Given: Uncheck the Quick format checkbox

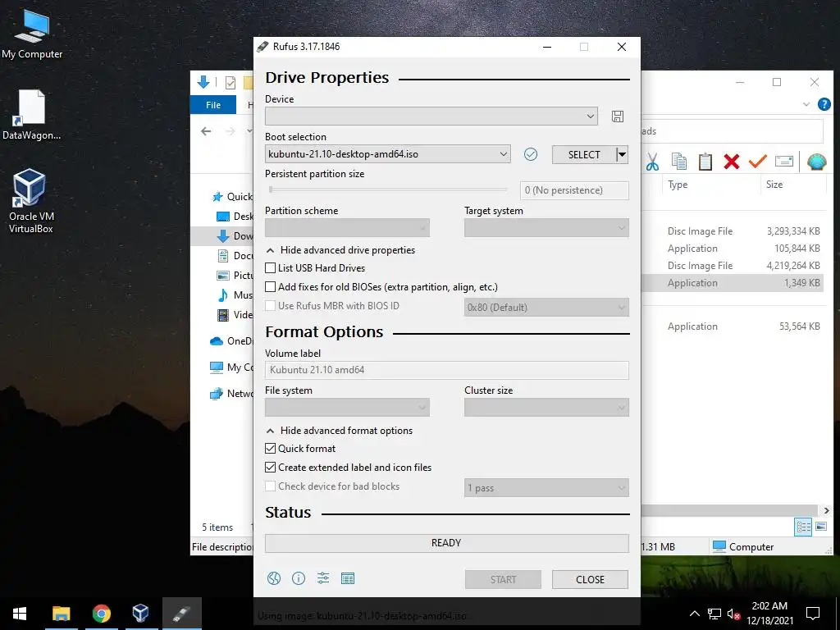Looking at the screenshot, I should 271,449.
